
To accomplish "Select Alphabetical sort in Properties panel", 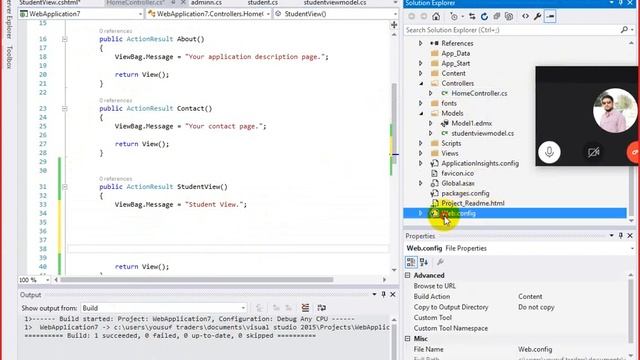I will (x=424, y=262).
